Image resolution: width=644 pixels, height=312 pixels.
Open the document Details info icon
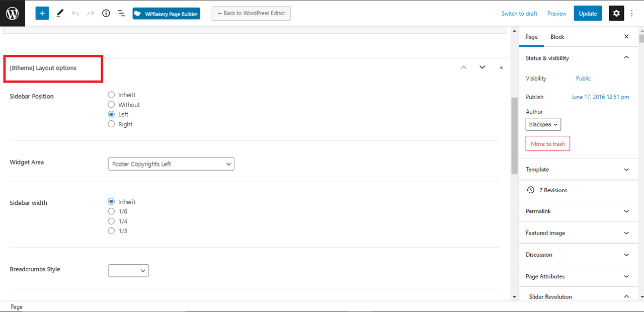106,14
